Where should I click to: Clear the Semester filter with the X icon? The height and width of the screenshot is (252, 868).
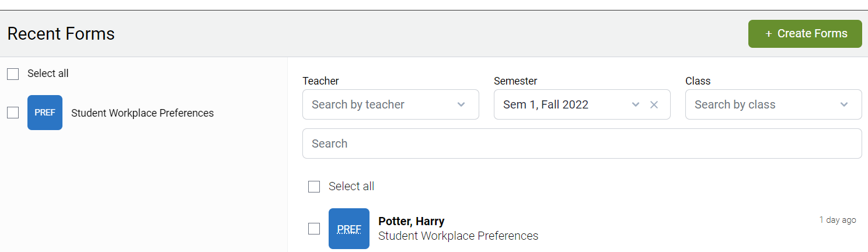[x=654, y=104]
